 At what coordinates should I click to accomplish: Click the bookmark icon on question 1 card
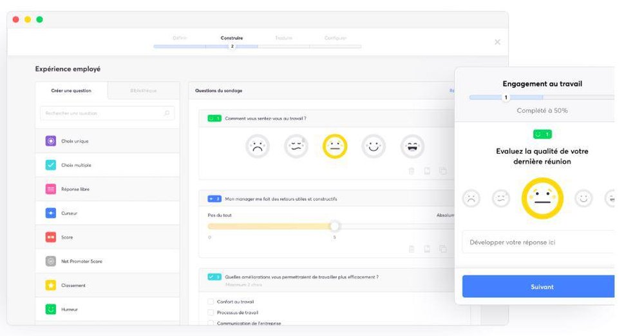427,171
